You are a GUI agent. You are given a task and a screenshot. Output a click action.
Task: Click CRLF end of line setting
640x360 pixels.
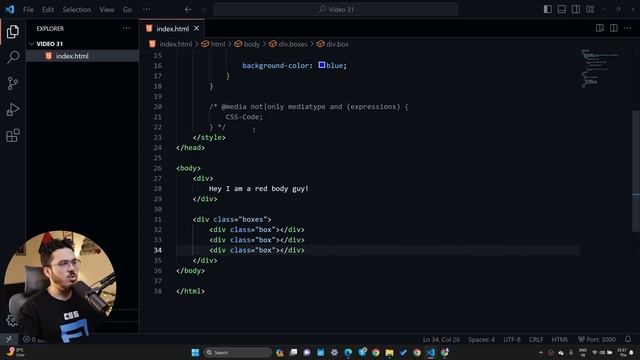click(536, 340)
